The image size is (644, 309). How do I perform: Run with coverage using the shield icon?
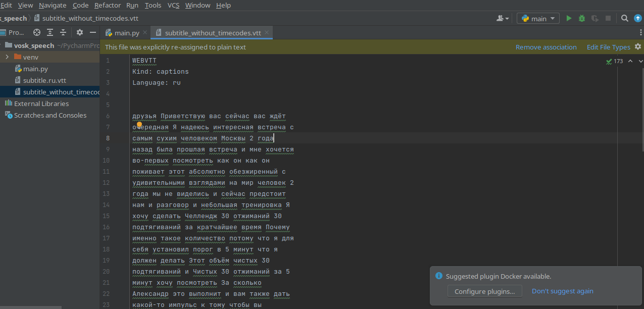(x=595, y=18)
